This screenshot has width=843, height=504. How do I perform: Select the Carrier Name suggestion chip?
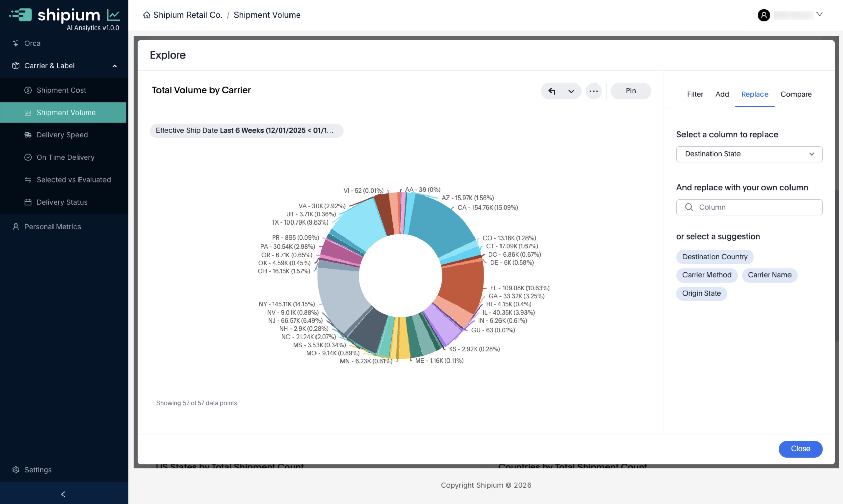click(x=769, y=275)
